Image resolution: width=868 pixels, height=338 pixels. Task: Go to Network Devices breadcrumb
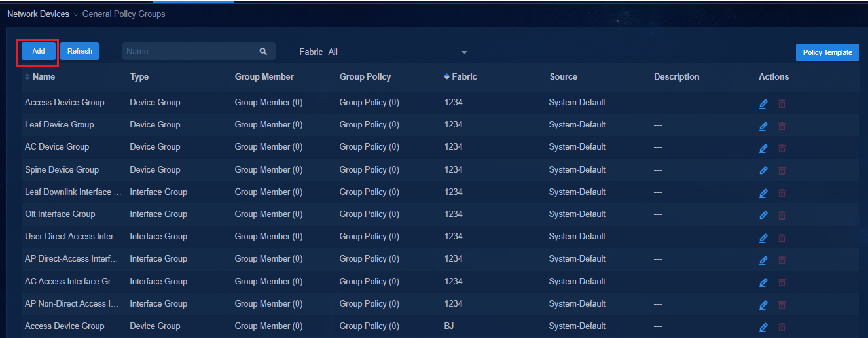pos(38,14)
